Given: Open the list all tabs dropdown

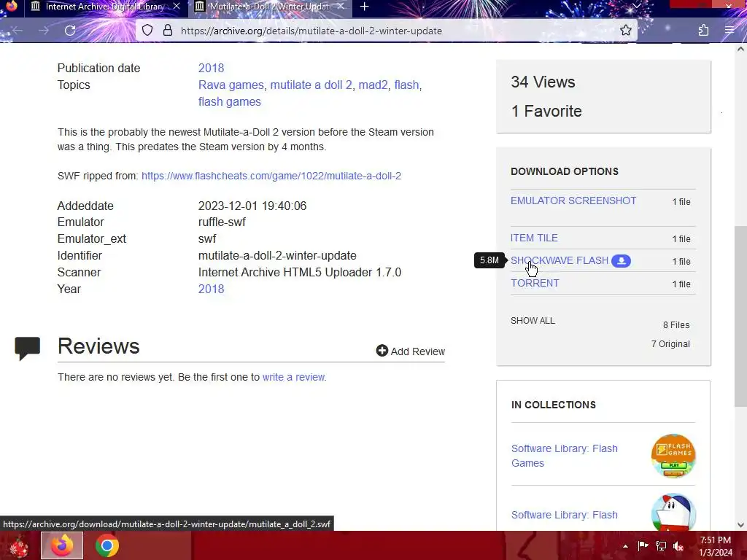Looking at the screenshot, I should [636, 6].
